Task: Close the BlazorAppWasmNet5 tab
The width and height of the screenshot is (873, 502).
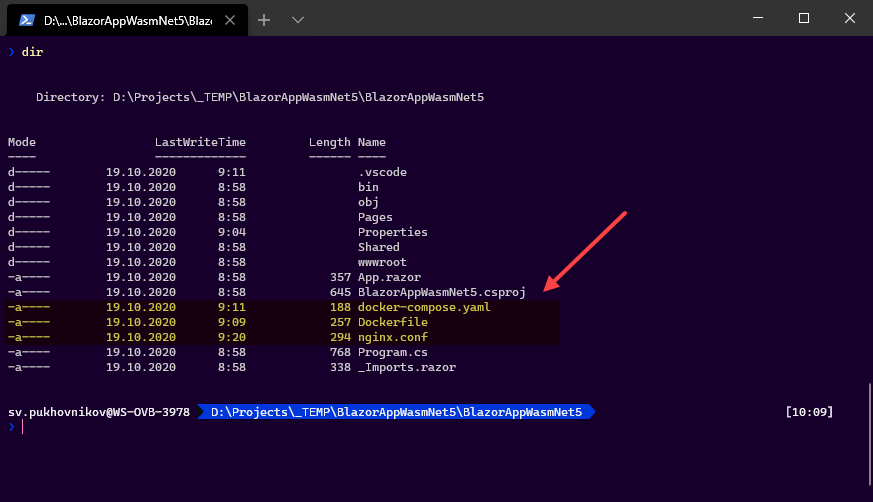Action: pyautogui.click(x=230, y=21)
